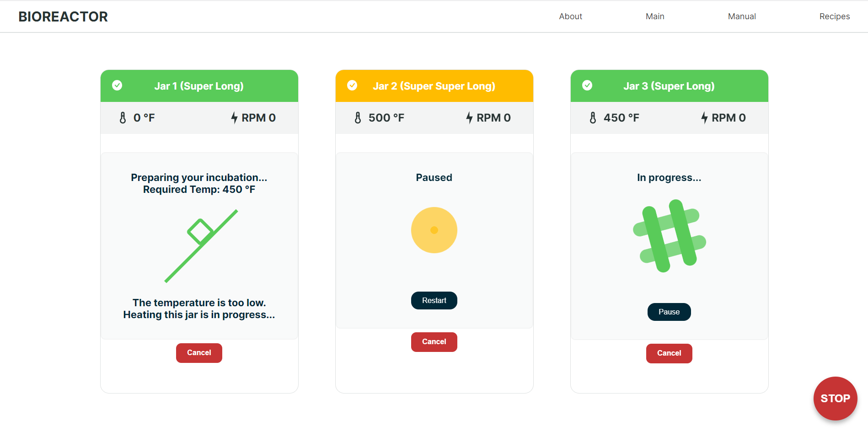Click the RPM lightning bolt icon on Jar 1

click(x=234, y=117)
